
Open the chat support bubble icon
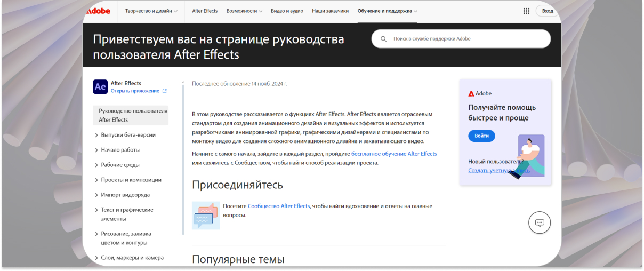coord(539,222)
